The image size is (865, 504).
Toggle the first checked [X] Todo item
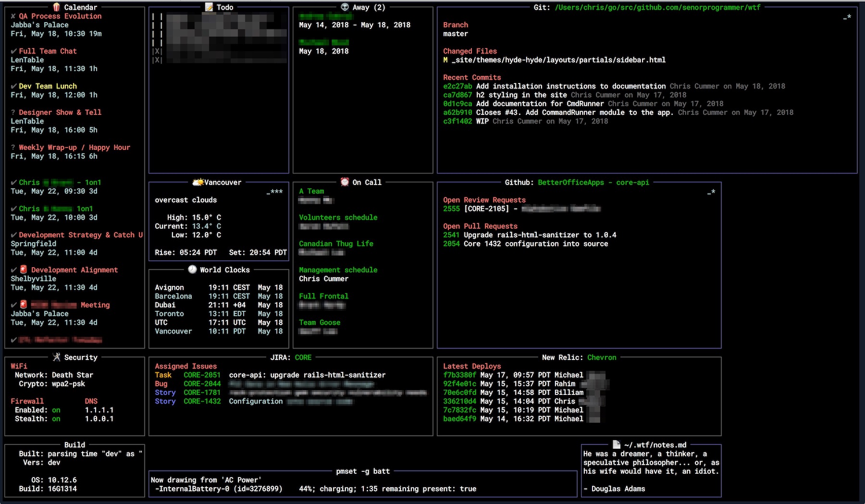157,51
